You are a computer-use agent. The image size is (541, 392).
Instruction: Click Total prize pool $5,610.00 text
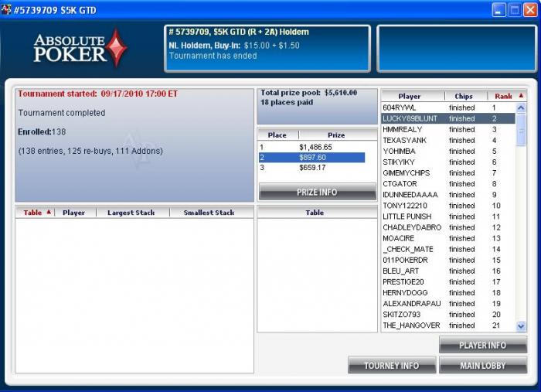tap(309, 93)
